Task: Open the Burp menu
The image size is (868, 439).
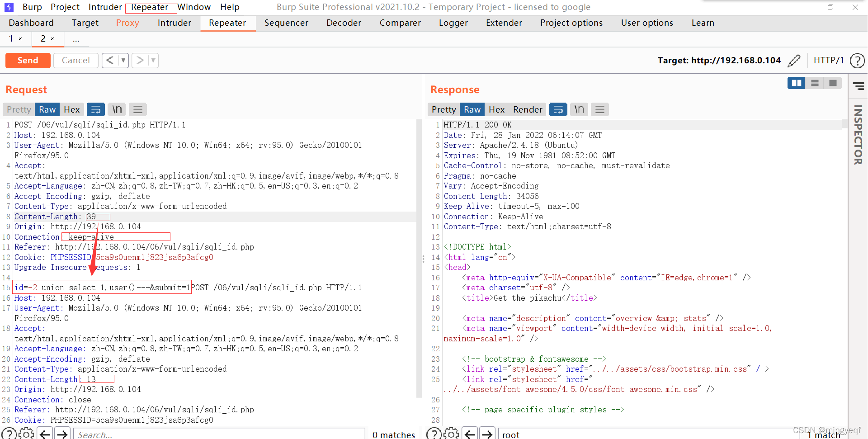Action: pos(32,7)
